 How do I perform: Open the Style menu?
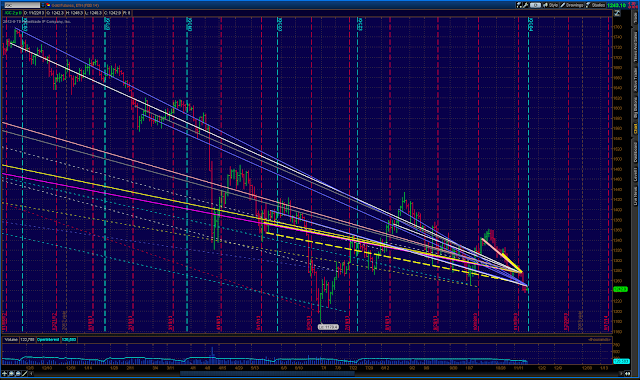click(x=550, y=5)
